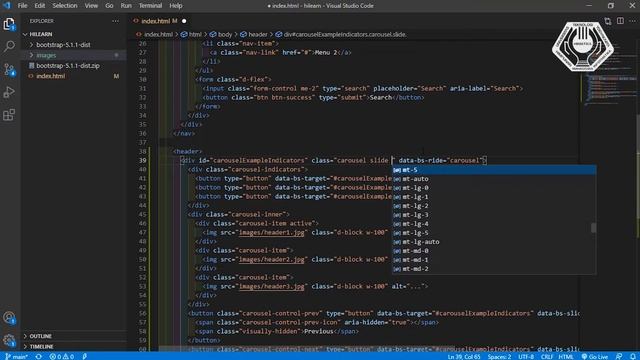Open the Explorer view in activity bar
This screenshot has width=640, height=360.
9,24
